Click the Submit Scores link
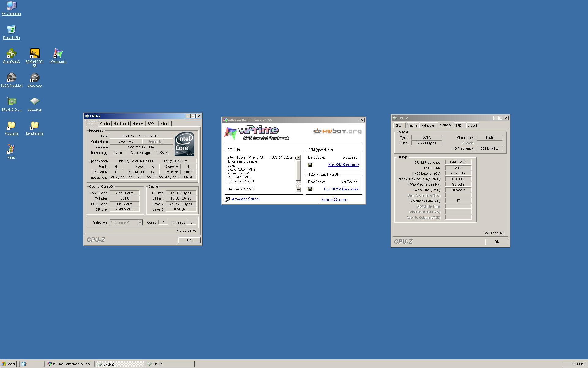Image resolution: width=588 pixels, height=368 pixels. (334, 199)
